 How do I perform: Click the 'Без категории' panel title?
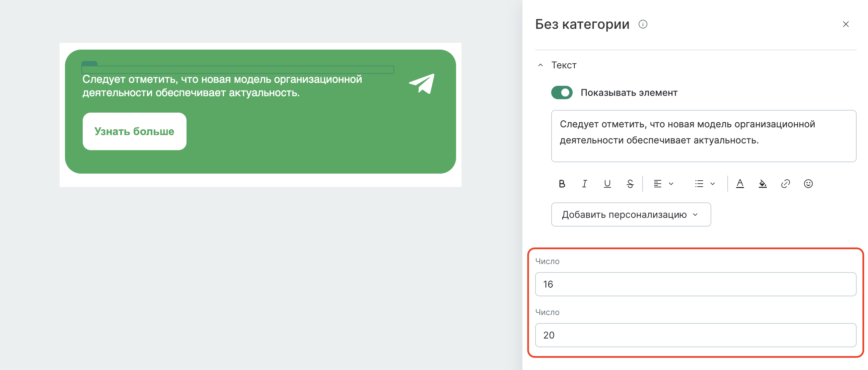tap(582, 24)
